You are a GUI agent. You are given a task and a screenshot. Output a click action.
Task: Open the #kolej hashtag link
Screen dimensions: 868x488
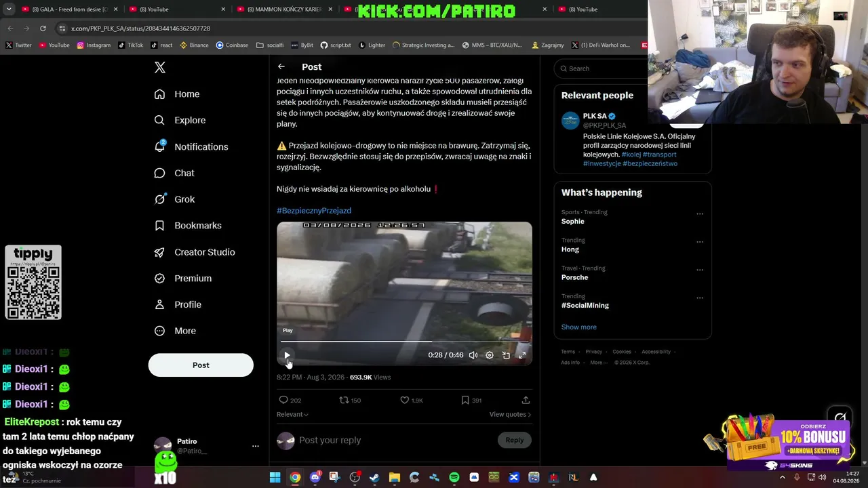[x=631, y=155]
